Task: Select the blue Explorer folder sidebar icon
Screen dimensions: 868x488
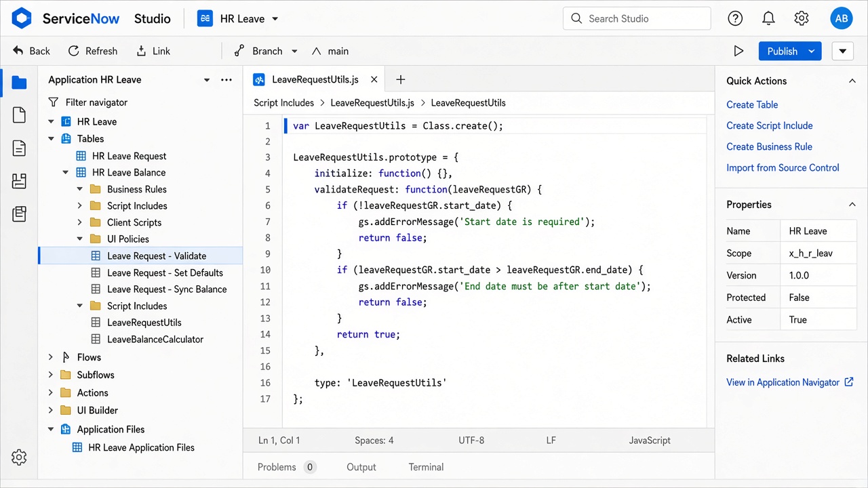Action: coord(19,83)
